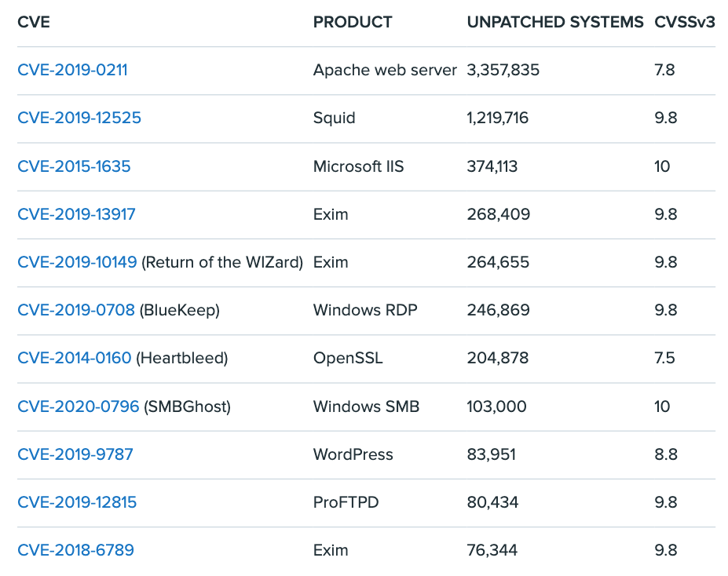Open the CVE-2019-12815 link
Screen dimensions: 728x576
(x=77, y=502)
